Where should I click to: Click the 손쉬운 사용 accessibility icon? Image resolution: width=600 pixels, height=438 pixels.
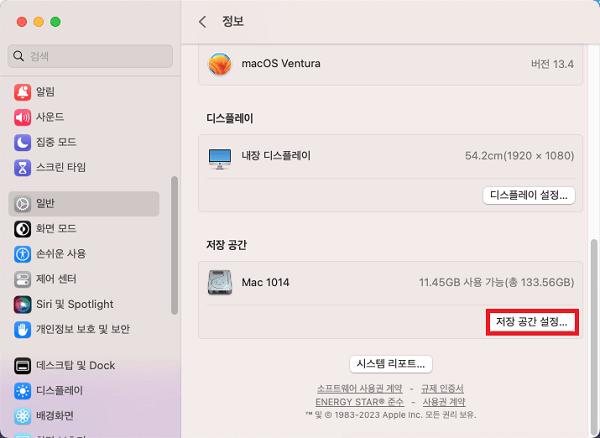(x=22, y=254)
